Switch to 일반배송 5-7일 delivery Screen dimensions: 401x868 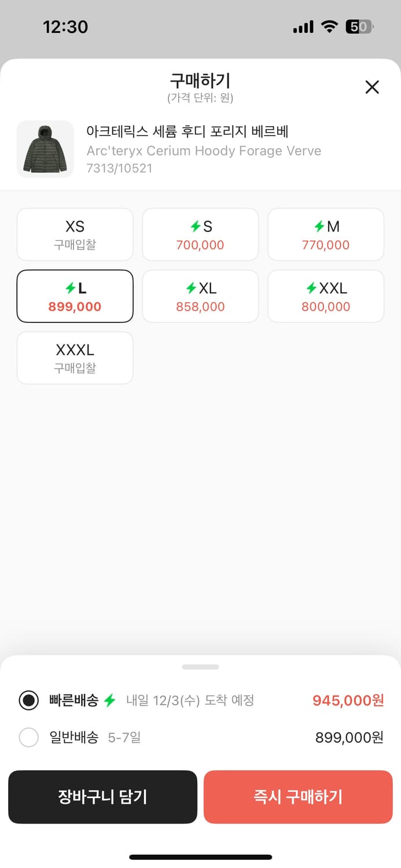coord(29,737)
